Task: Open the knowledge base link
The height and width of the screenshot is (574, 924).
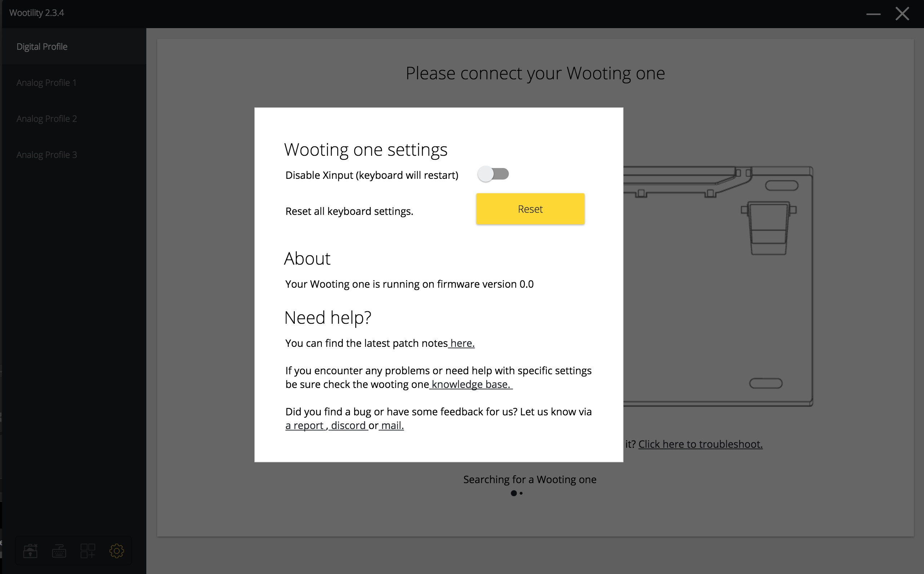Action: pos(471,384)
